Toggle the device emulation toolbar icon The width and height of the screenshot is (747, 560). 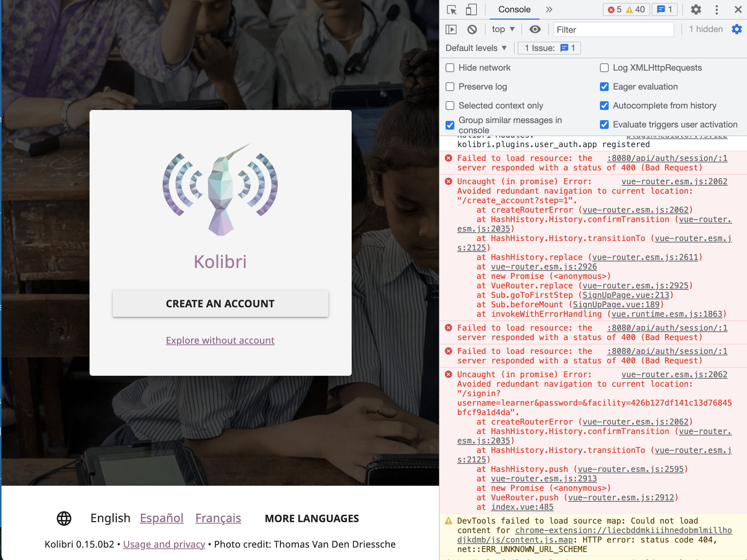coord(471,9)
